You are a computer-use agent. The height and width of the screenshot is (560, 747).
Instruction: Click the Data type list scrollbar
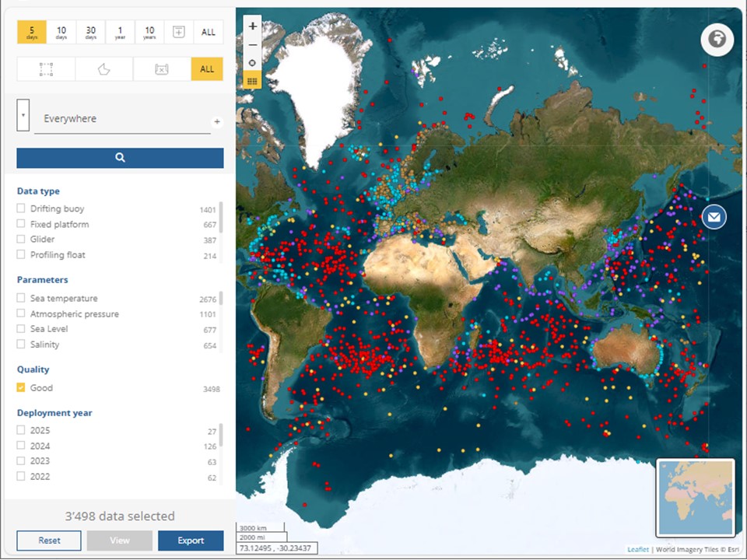pos(221,217)
